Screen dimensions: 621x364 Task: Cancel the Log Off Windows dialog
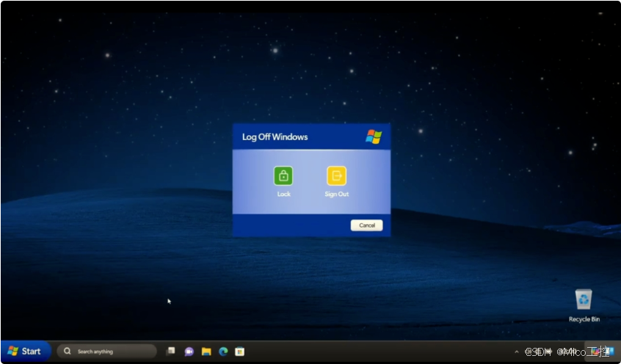pos(367,225)
